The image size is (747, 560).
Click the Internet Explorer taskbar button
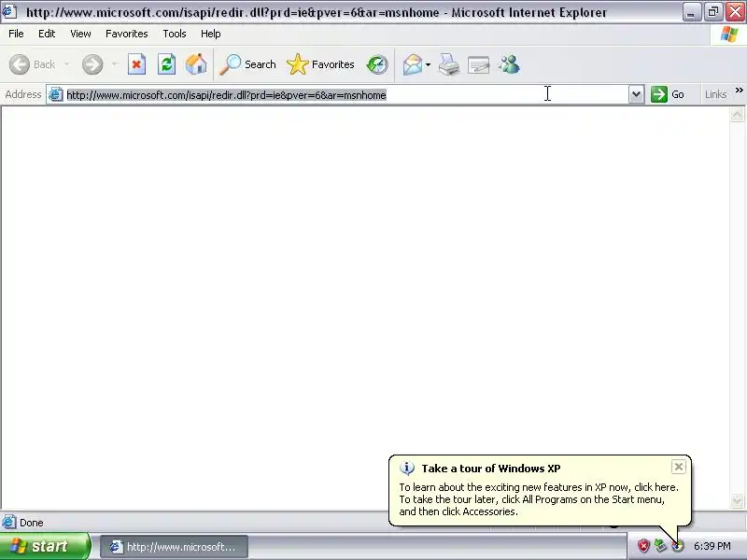click(174, 547)
